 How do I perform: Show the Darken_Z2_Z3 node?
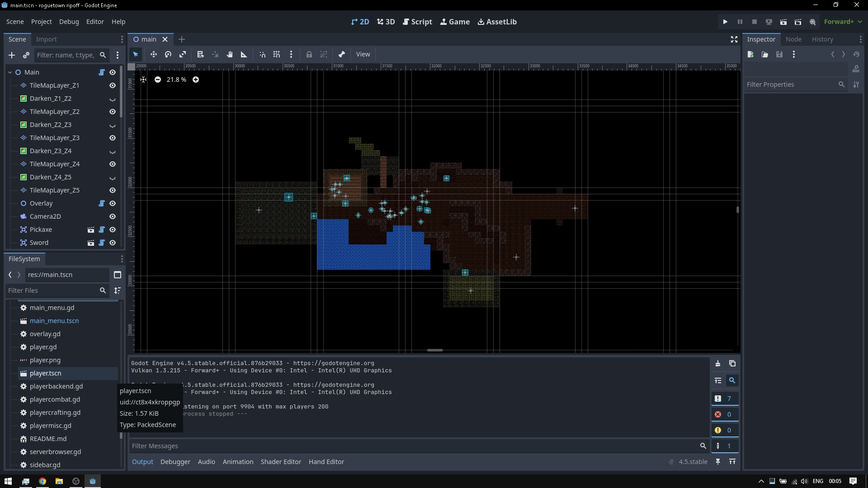[x=113, y=125]
